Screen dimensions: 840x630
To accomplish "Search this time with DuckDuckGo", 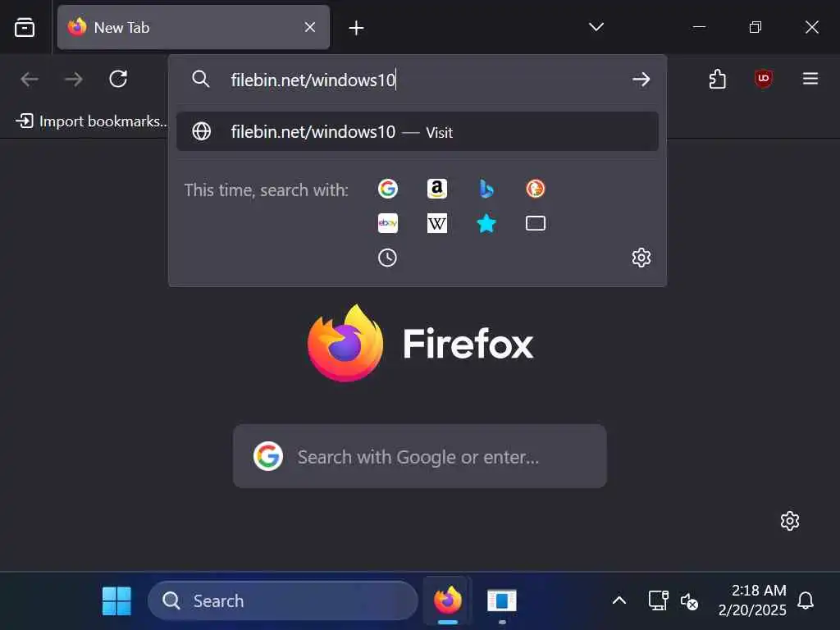I will pos(535,189).
